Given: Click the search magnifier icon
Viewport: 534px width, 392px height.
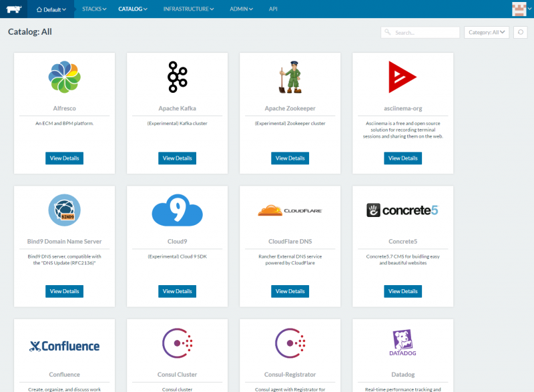Looking at the screenshot, I should (388, 32).
